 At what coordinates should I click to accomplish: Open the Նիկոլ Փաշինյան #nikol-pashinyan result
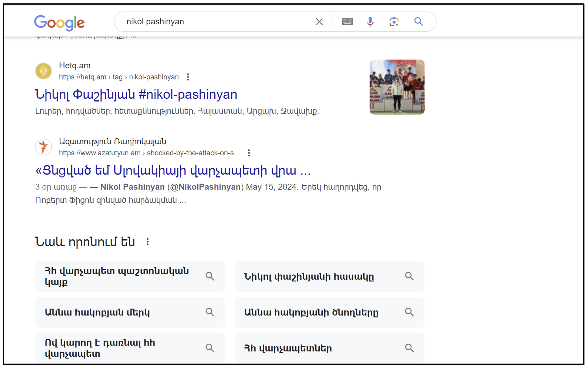tap(136, 94)
